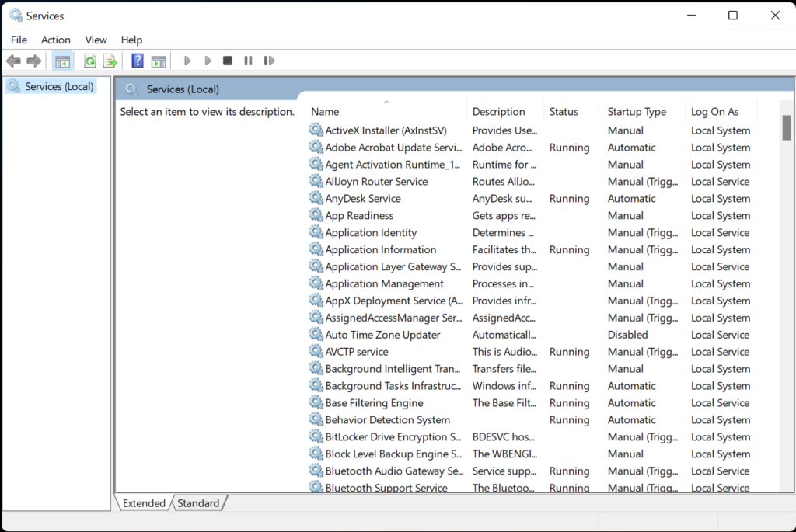Image resolution: width=796 pixels, height=532 pixels.
Task: Switch to the Standard tab
Action: [198, 503]
